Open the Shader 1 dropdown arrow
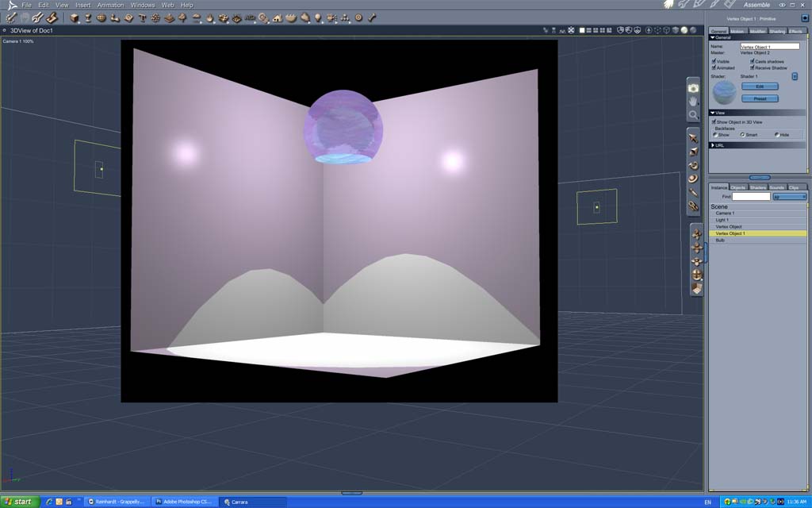Image resolution: width=812 pixels, height=508 pixels. click(x=795, y=76)
